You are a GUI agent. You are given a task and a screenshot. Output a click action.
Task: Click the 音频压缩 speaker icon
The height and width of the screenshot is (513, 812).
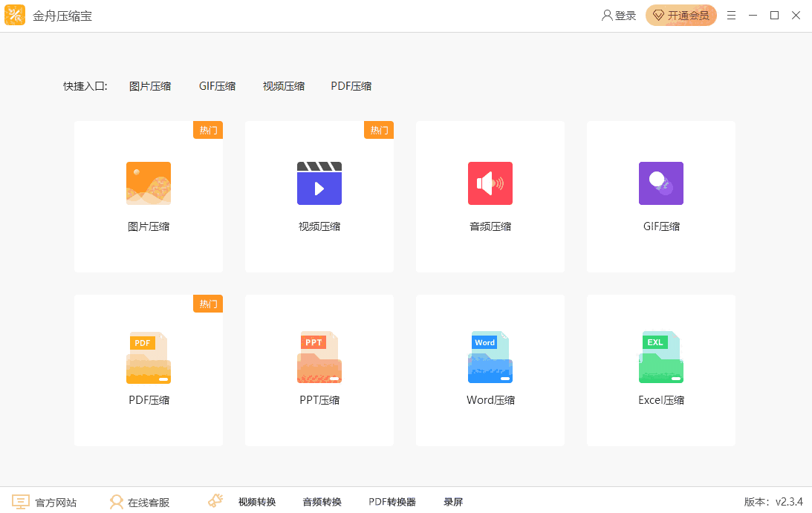490,183
